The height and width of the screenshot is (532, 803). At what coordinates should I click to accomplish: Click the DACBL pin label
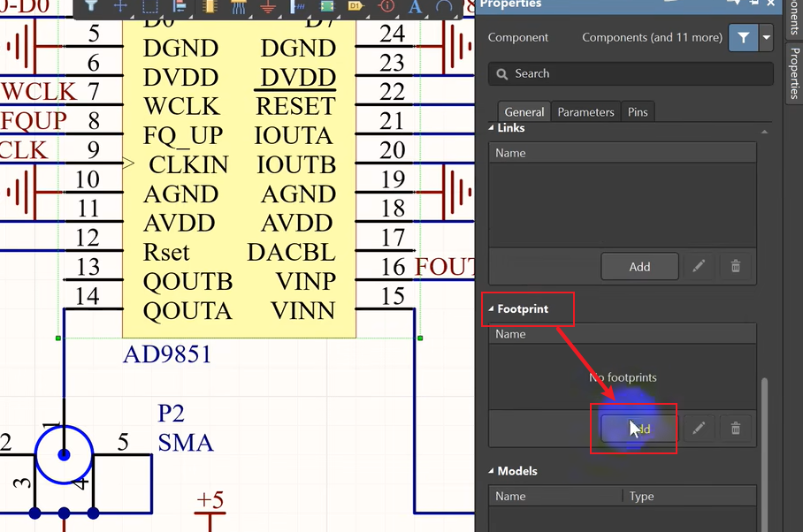click(291, 252)
